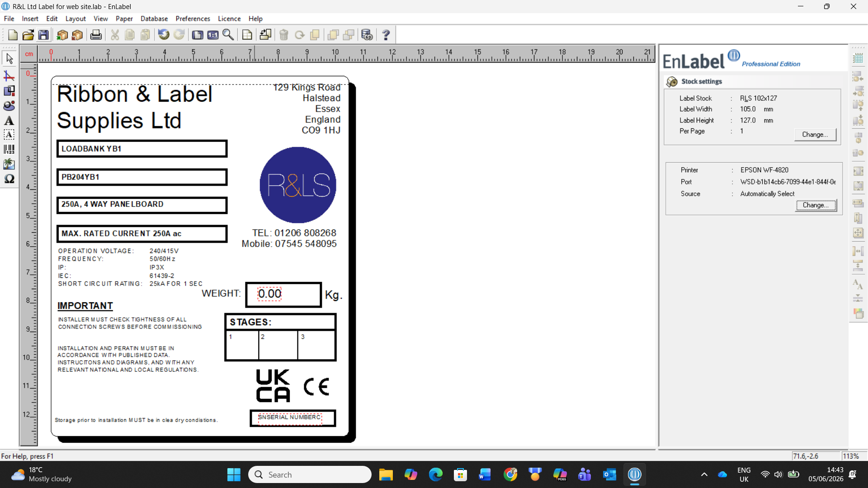Show hidden system tray icons
Image resolution: width=868 pixels, height=488 pixels.
pyautogui.click(x=704, y=474)
